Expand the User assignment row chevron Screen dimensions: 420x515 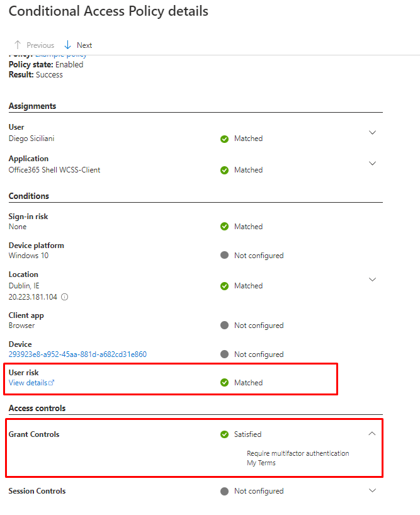click(372, 132)
